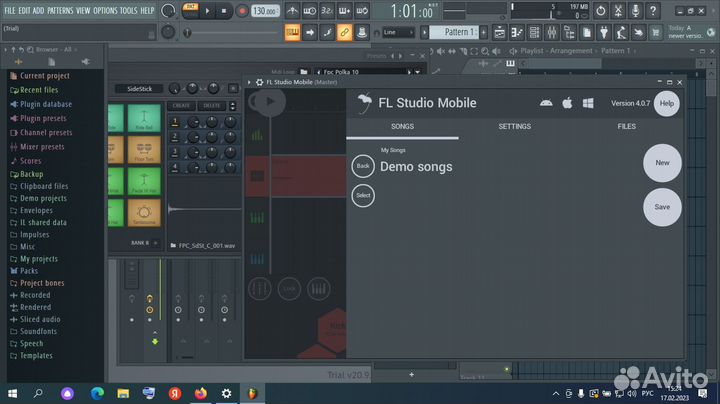Click the tempo tapper icon
720x404 pixels.
(621, 33)
